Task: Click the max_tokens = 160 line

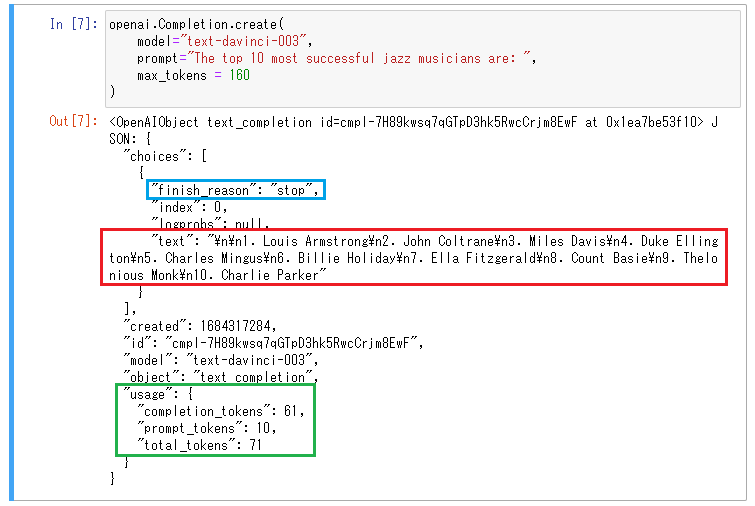Action: pyautogui.click(x=193, y=75)
